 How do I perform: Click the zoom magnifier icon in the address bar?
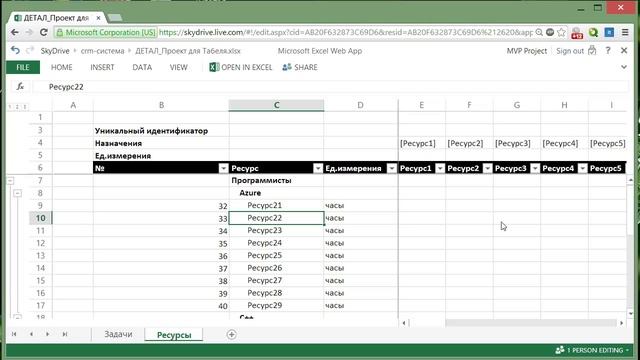[539, 32]
